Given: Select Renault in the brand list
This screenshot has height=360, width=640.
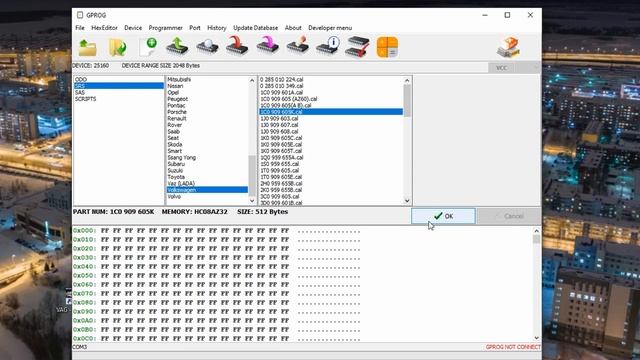Looking at the screenshot, I should [207, 118].
